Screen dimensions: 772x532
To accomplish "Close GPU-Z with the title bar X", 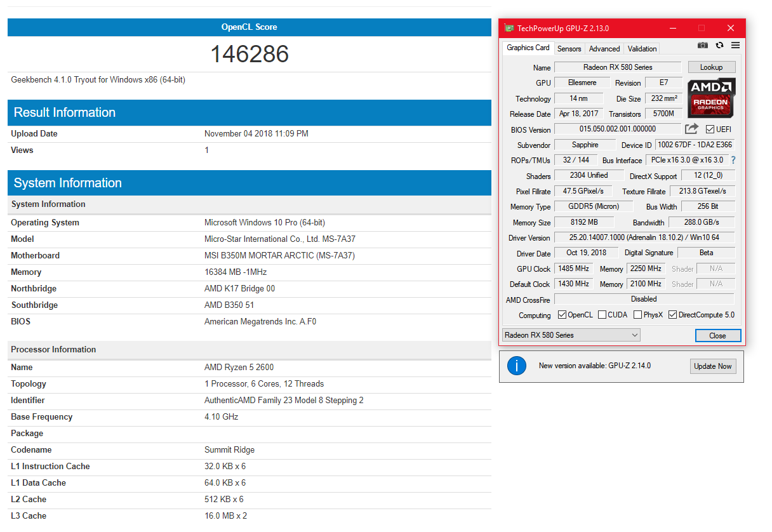I will tap(731, 28).
